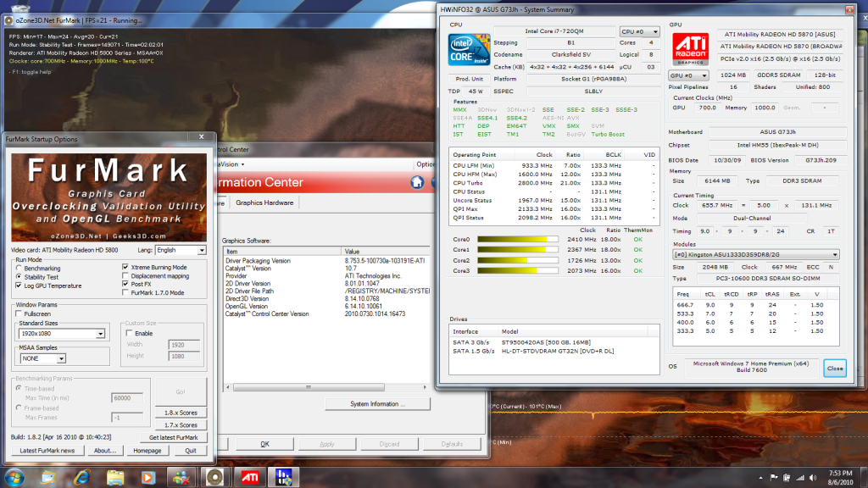Click the Prod. Unit button in HWiNFO32

(469, 79)
